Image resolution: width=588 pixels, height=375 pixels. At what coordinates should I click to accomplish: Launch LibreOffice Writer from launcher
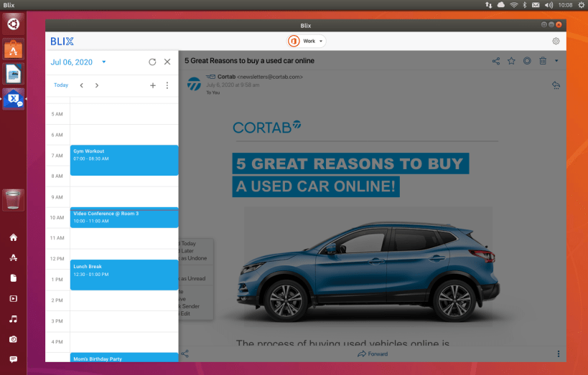click(x=14, y=74)
